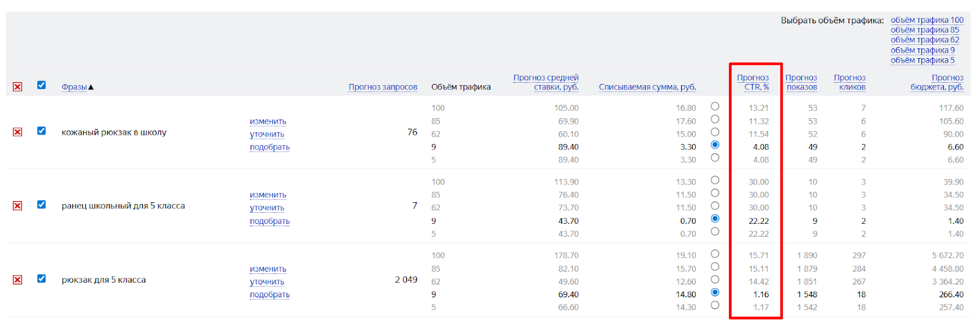The height and width of the screenshot is (320, 980).
Task: Select traffic volume 85 radio for 'ранец школьный'
Action: (x=715, y=193)
